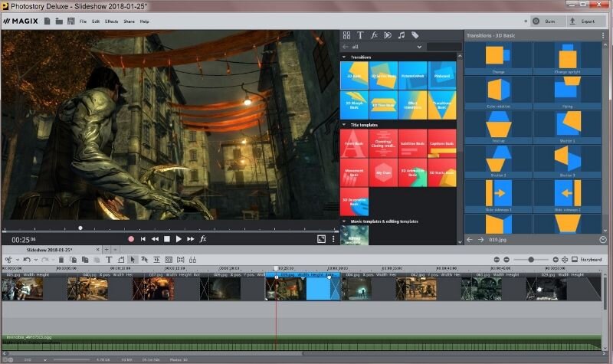Open the Effects menu

coord(111,21)
